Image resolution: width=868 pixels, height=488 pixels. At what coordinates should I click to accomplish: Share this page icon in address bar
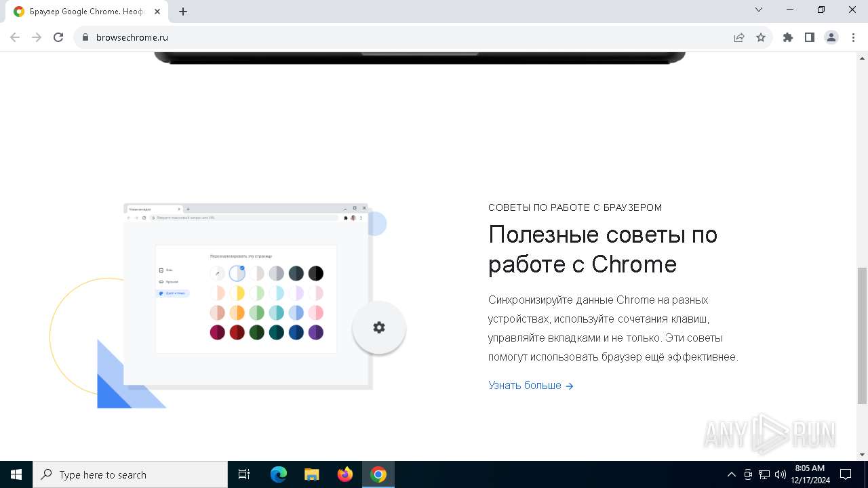(x=739, y=37)
